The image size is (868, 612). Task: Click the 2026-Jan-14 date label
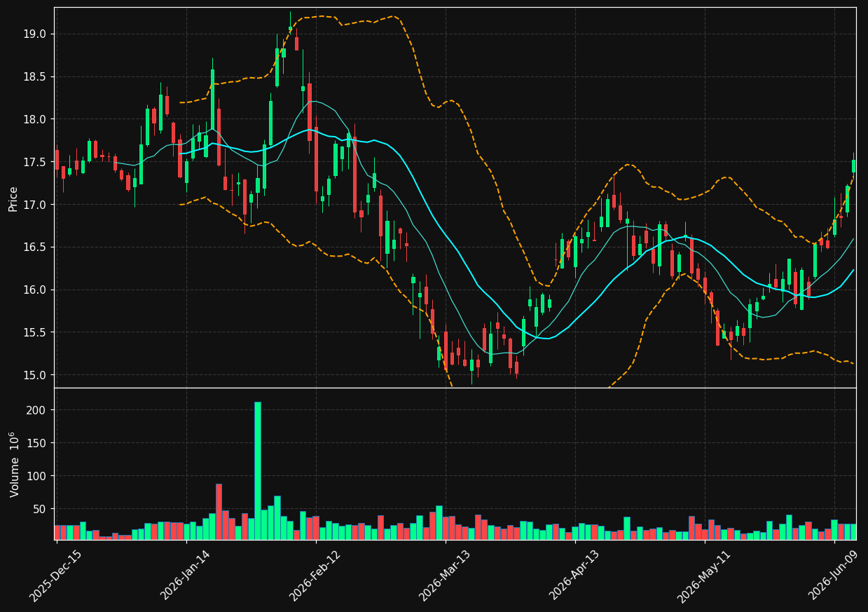[185, 575]
